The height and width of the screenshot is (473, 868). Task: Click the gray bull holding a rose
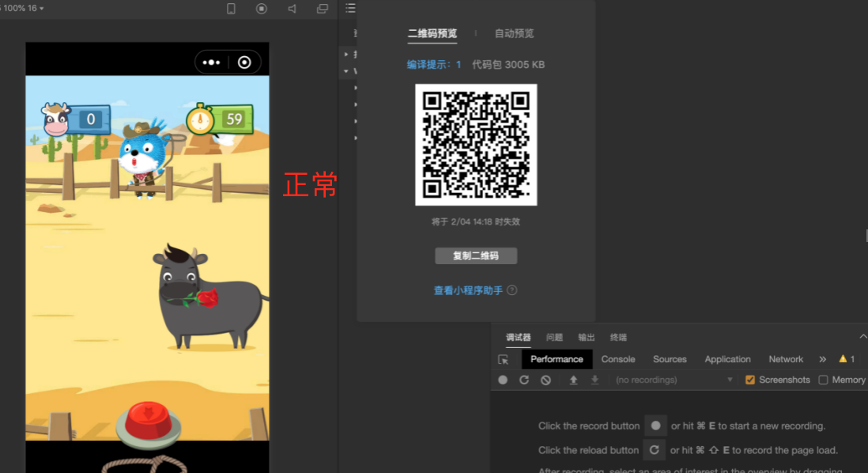(210, 298)
